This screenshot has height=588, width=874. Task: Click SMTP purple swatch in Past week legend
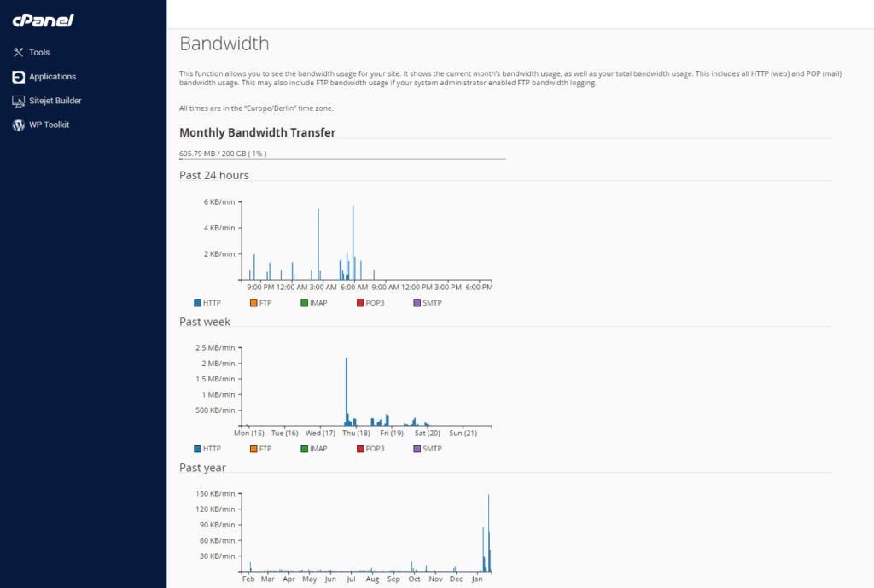point(417,449)
